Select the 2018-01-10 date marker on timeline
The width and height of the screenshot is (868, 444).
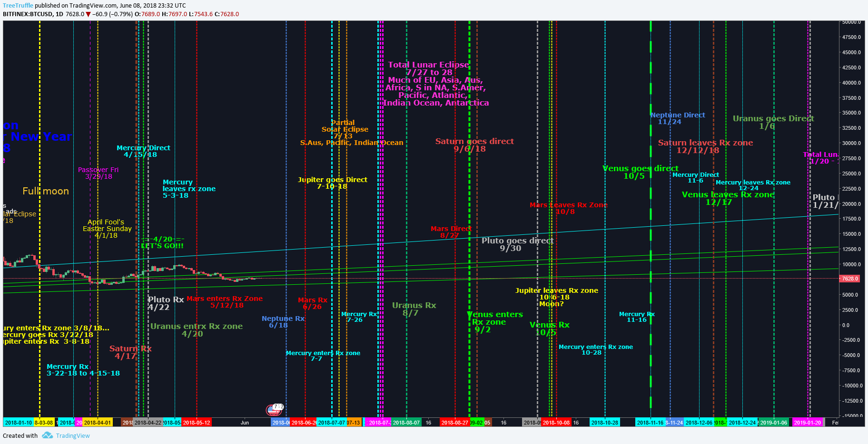[x=19, y=423]
